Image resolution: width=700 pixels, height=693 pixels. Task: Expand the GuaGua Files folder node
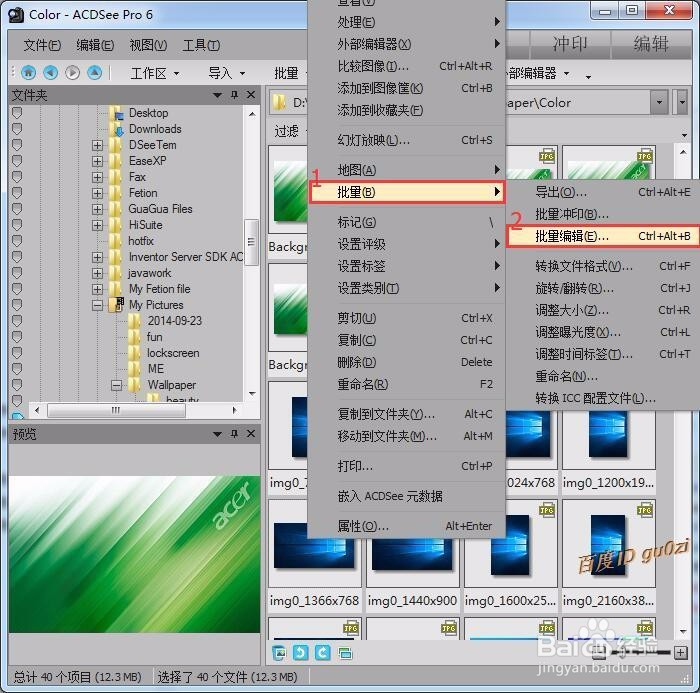(x=97, y=209)
